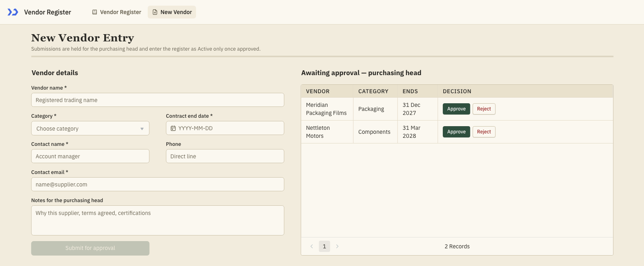Focus the Contact email field

pos(158,184)
